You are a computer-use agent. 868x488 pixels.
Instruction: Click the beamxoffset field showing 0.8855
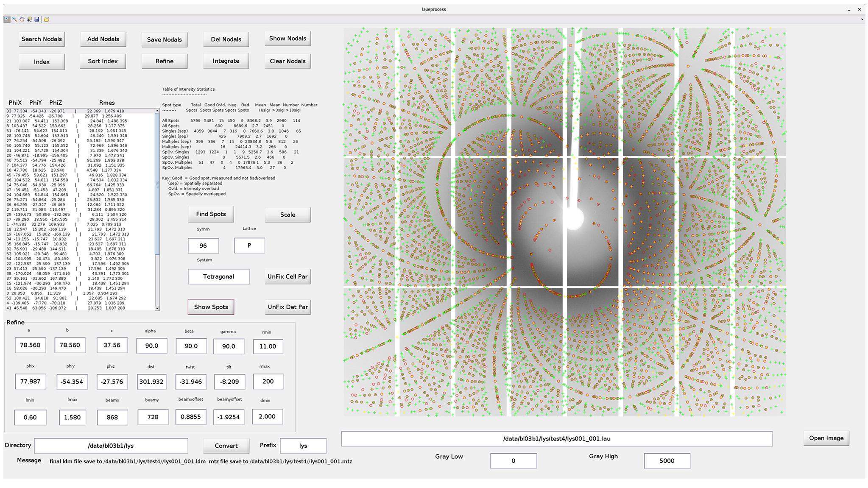coord(191,417)
